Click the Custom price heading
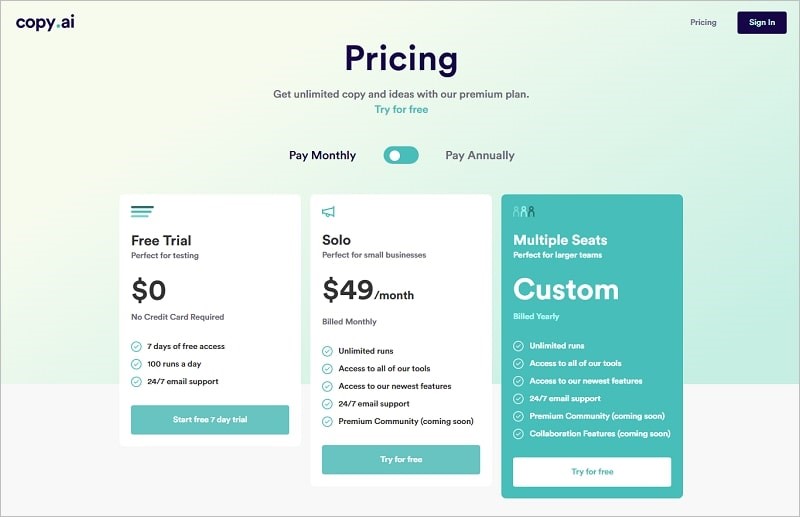The image size is (800, 517). pos(566,289)
